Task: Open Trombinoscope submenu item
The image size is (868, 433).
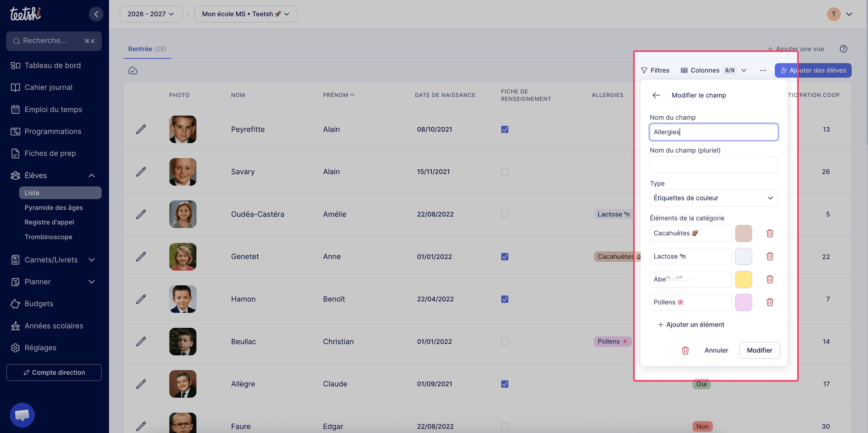Action: click(48, 237)
